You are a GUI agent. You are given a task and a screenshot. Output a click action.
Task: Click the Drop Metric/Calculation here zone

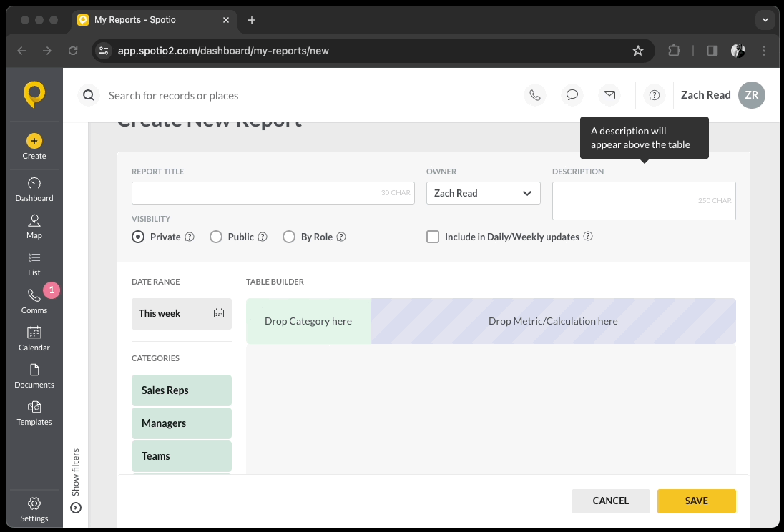(553, 321)
